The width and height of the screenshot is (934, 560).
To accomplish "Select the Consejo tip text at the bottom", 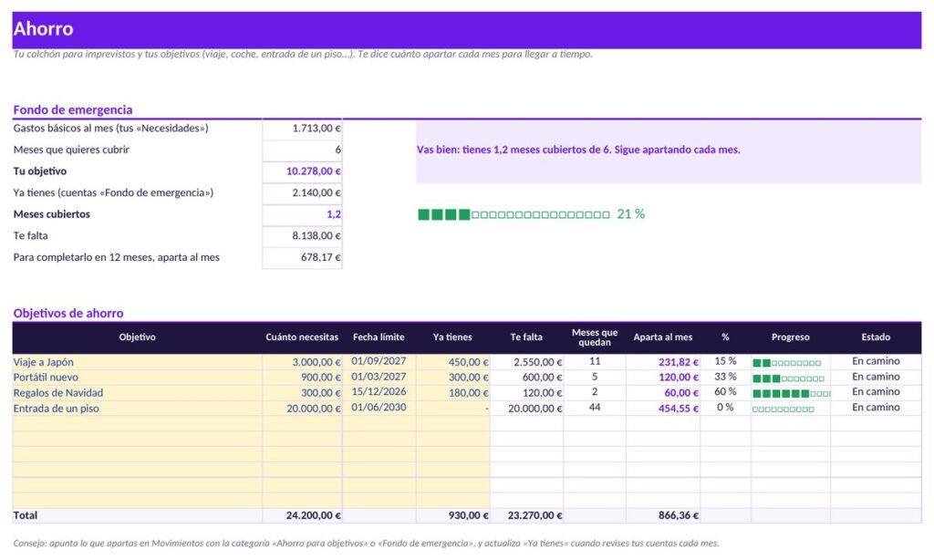I will (366, 544).
